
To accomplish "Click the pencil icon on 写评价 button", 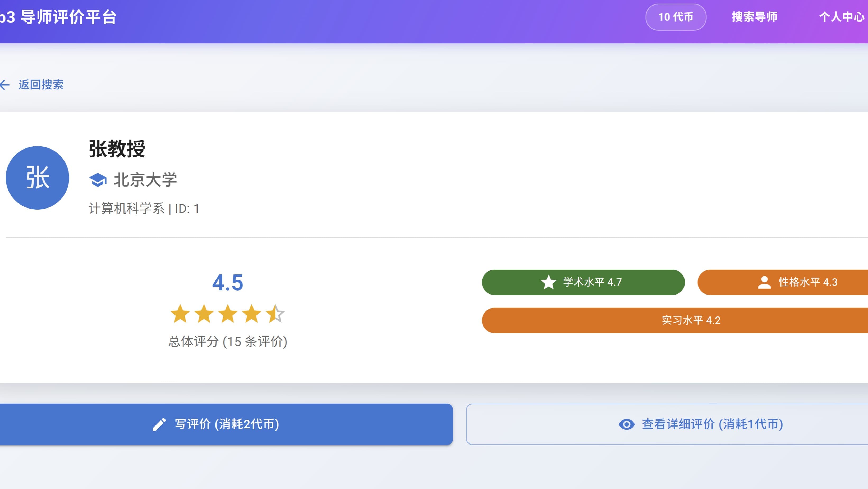I will [159, 424].
